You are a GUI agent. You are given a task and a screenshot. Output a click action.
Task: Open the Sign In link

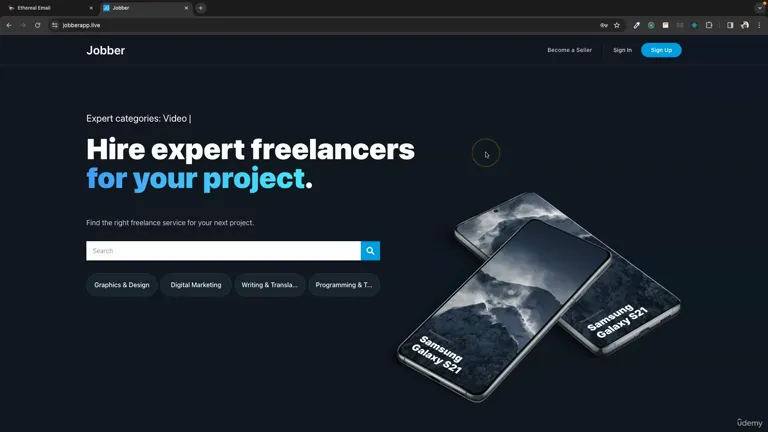coord(623,50)
